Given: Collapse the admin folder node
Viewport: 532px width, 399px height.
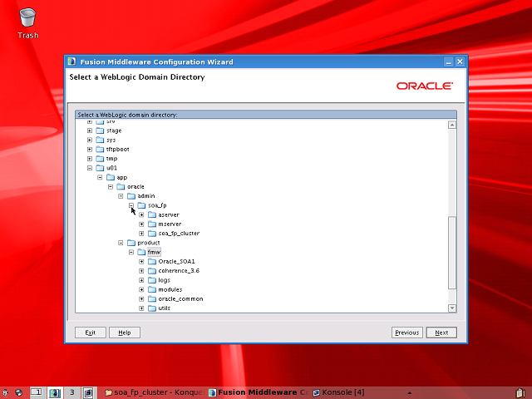Looking at the screenshot, I should (121, 196).
